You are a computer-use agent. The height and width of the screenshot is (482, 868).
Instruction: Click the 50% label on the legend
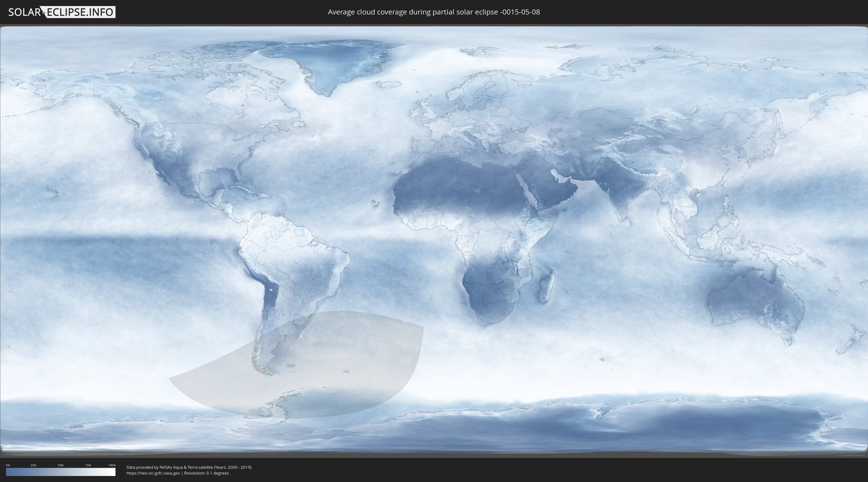[x=61, y=465]
